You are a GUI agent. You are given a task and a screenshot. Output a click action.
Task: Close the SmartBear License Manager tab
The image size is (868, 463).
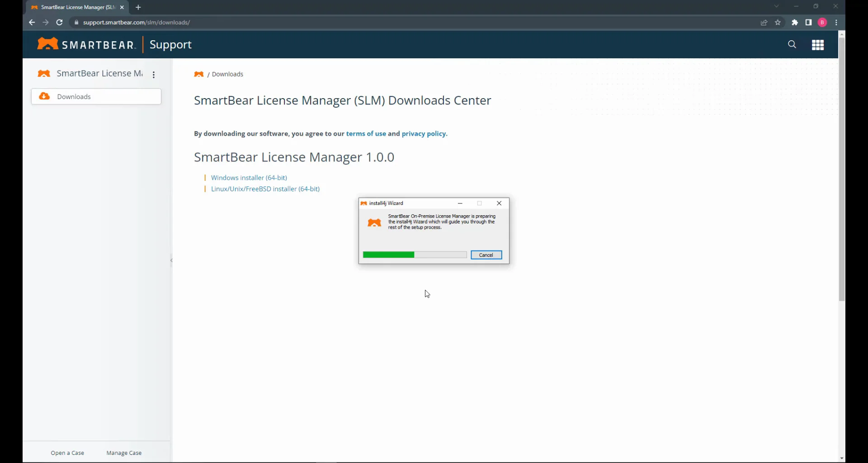122,7
